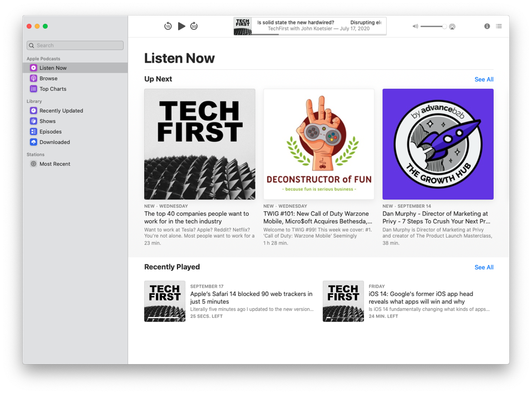
Task: Open the Shows library
Action: click(x=47, y=121)
